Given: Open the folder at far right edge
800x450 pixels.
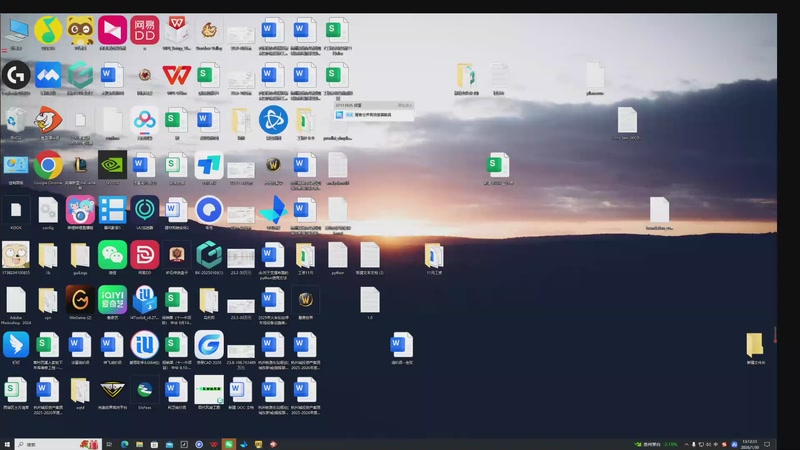Looking at the screenshot, I should (x=756, y=347).
